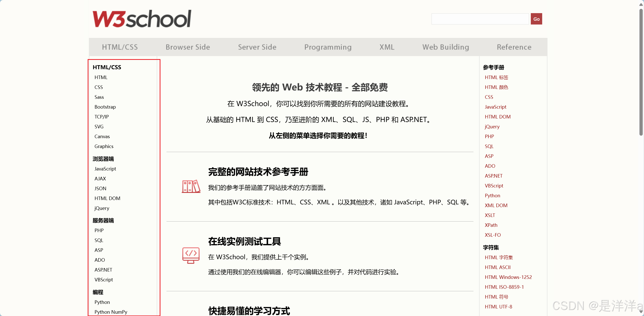Click the online code editor monitor icon

coord(191,255)
